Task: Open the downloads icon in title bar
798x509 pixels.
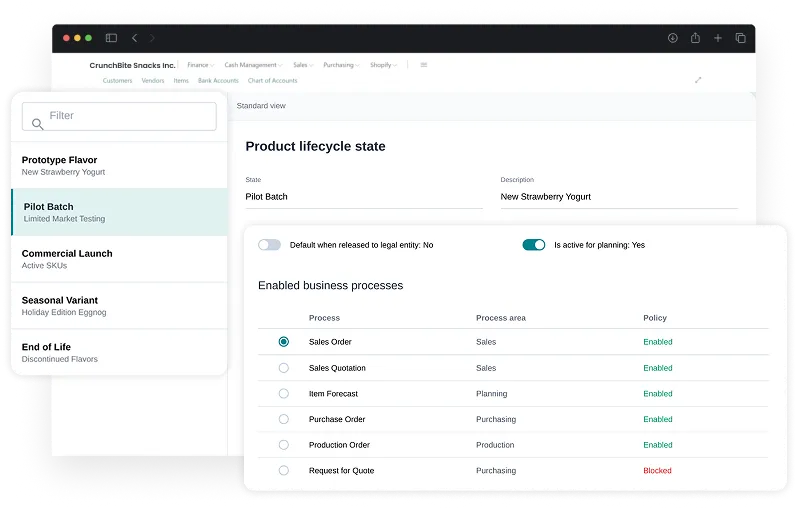Action: click(673, 38)
